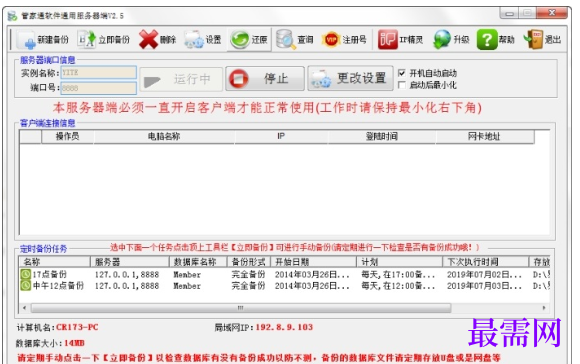The height and width of the screenshot is (364, 580).
Task: Click the 操作员 column header
Action: click(67, 136)
